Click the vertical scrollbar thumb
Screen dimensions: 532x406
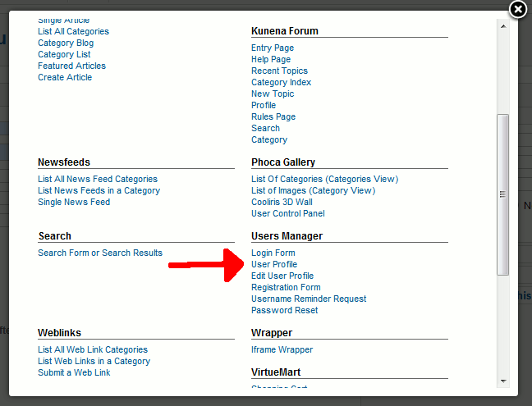pyautogui.click(x=503, y=194)
